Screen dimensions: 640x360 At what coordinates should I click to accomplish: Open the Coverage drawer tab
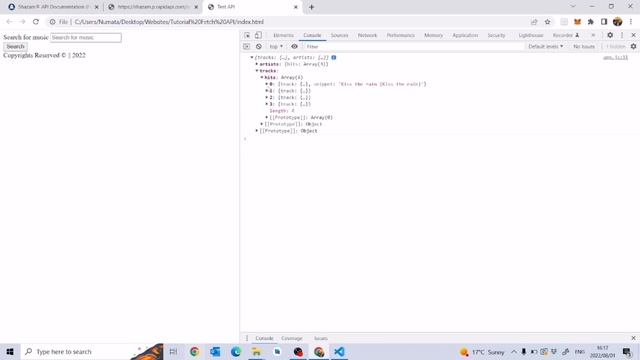pos(291,338)
